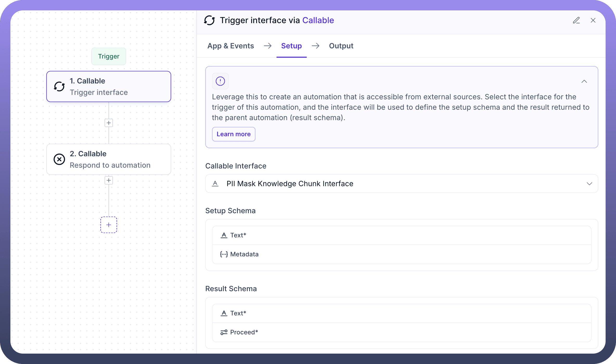Image resolution: width=616 pixels, height=364 pixels.
Task: Click plus icon below Respond to automation
Action: (109, 180)
